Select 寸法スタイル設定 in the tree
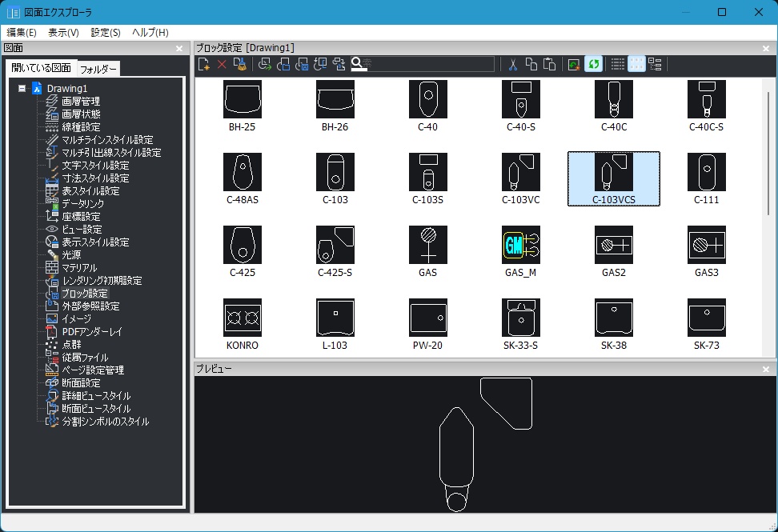The height and width of the screenshot is (532, 778). click(95, 178)
